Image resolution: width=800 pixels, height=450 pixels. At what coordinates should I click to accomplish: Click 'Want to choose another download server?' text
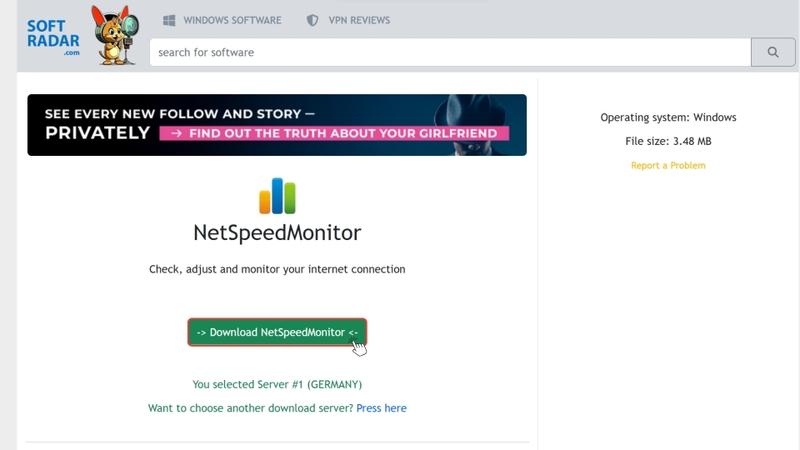click(251, 408)
